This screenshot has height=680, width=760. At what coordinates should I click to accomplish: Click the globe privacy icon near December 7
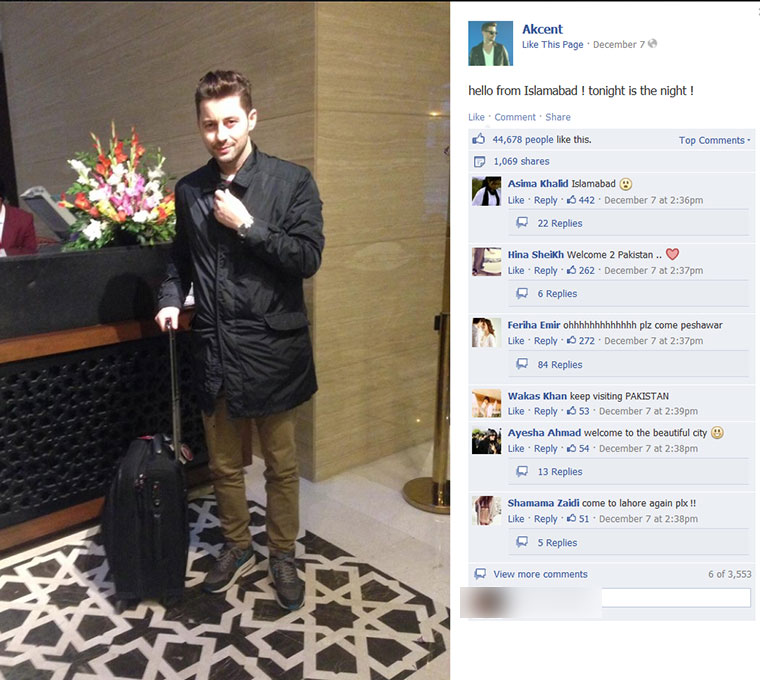coord(652,44)
